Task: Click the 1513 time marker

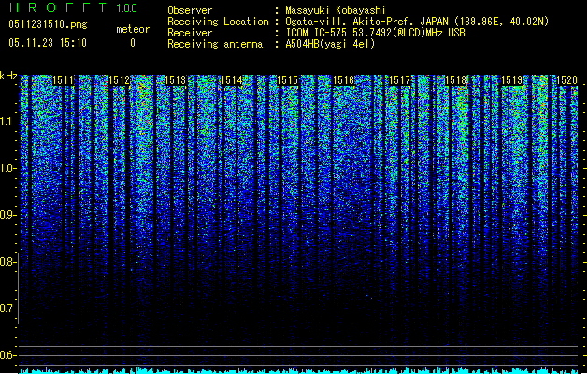Action: tap(176, 80)
